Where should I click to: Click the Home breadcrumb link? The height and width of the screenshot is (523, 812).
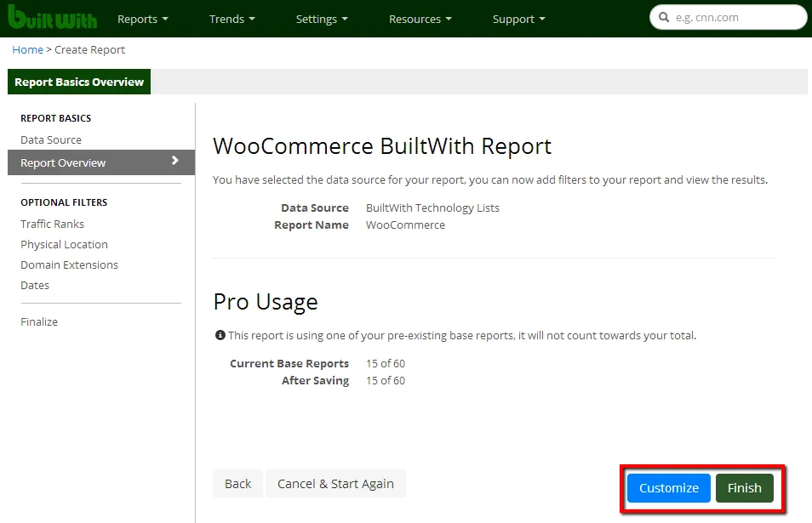point(27,50)
